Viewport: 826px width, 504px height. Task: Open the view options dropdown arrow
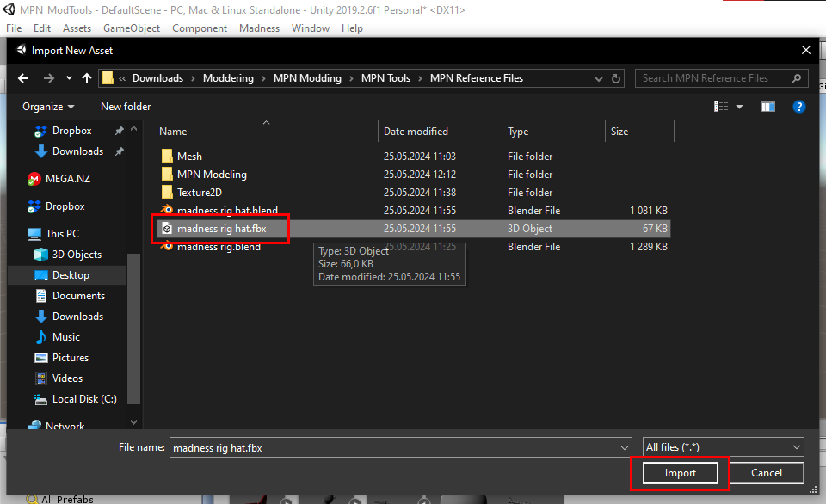click(x=740, y=107)
